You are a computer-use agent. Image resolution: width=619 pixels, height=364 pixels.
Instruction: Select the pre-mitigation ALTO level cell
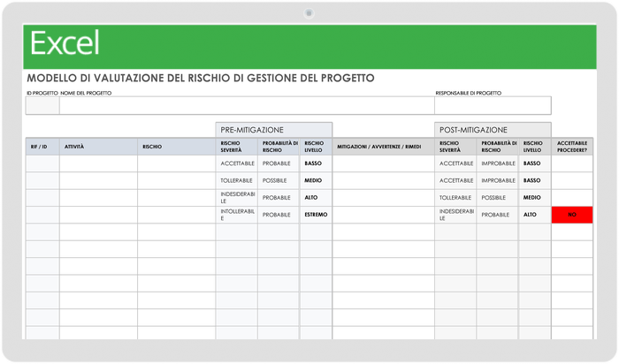click(x=316, y=198)
